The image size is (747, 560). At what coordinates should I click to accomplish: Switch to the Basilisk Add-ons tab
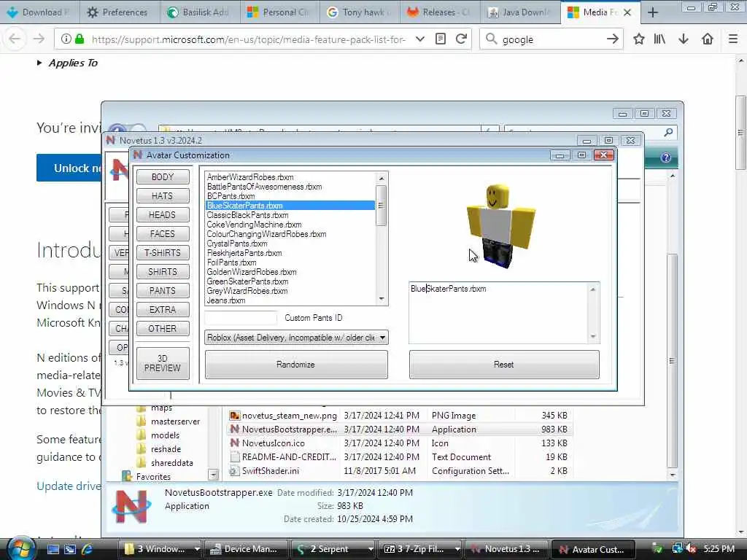point(198,12)
